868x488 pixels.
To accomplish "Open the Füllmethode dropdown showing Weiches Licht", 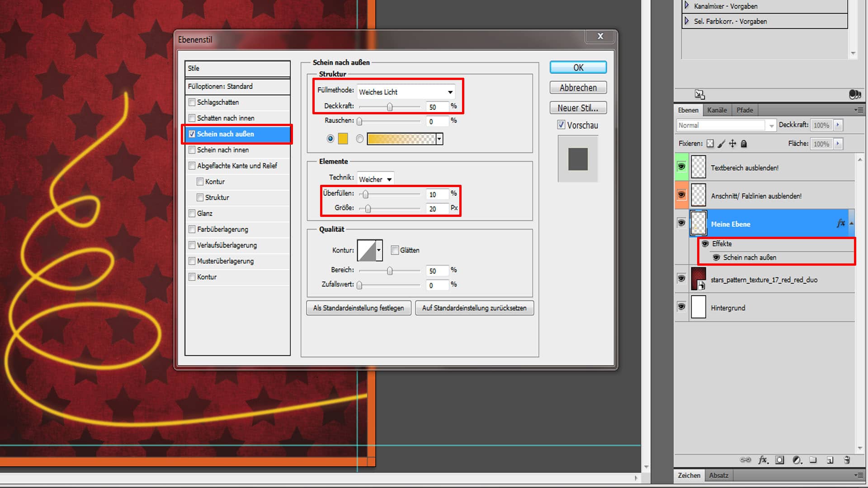I will [x=406, y=91].
